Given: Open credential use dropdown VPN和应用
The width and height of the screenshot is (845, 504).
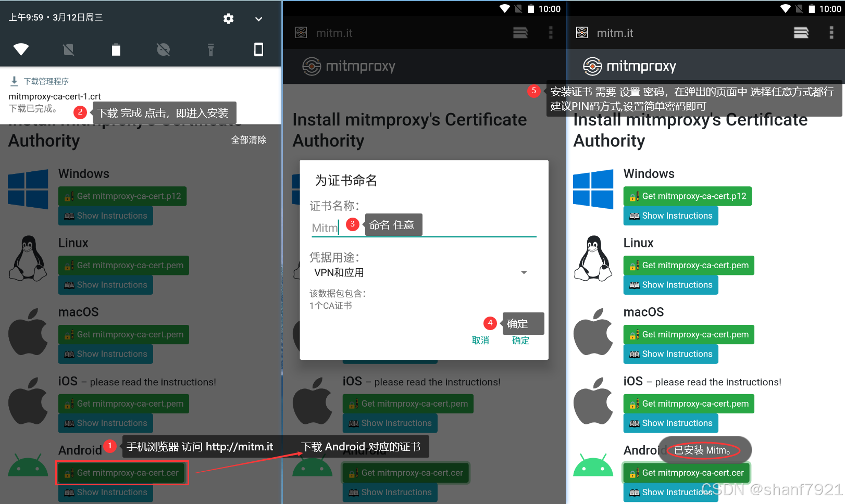Looking at the screenshot, I should coord(421,273).
